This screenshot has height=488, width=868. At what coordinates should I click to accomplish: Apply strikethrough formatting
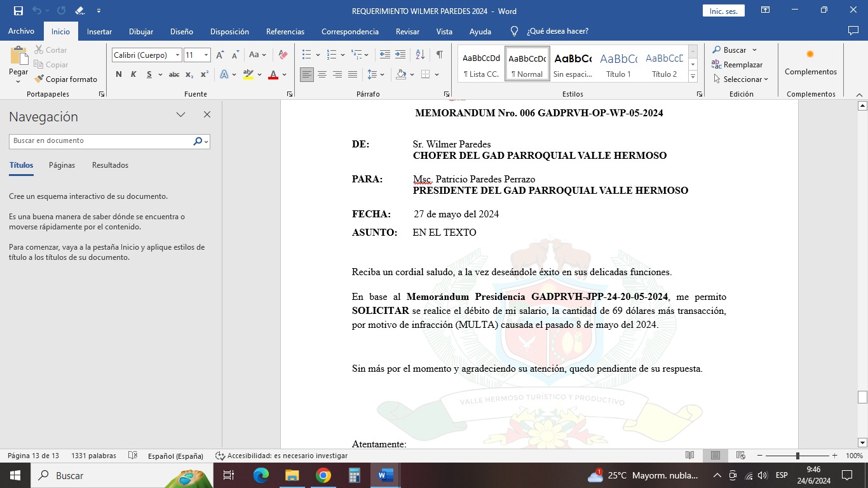coord(173,75)
